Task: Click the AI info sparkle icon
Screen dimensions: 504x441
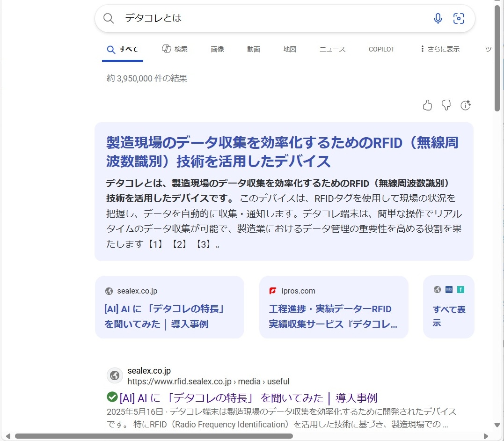Action: click(x=466, y=105)
